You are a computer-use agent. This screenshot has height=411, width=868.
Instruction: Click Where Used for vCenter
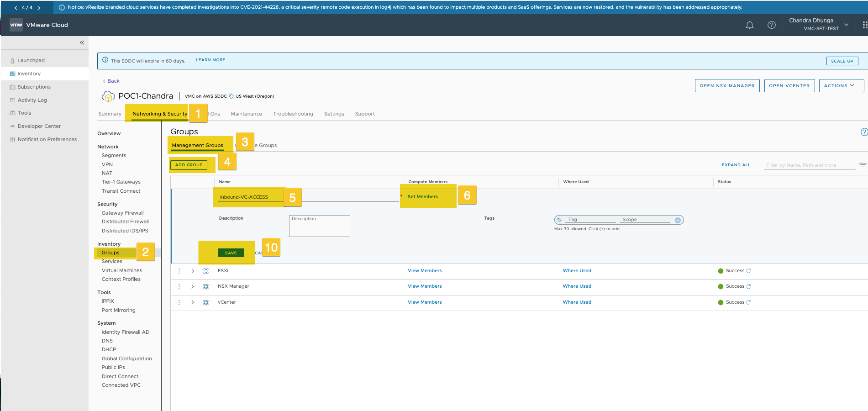click(x=577, y=302)
